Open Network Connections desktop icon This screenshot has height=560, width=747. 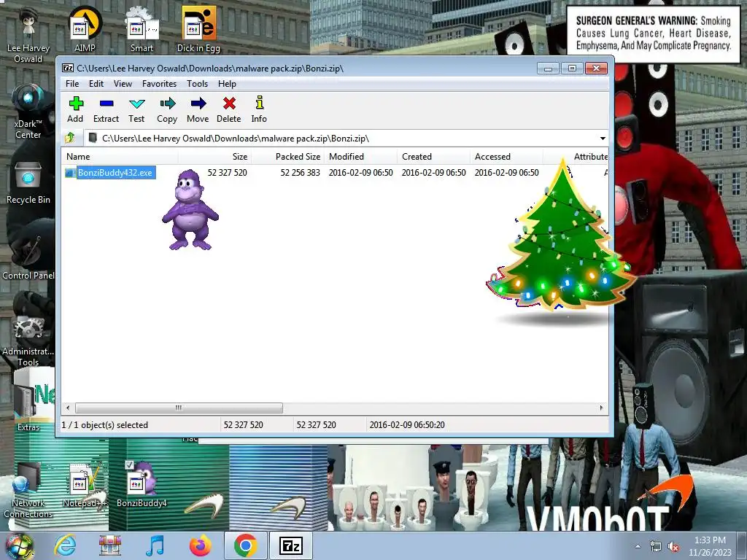[x=28, y=491]
